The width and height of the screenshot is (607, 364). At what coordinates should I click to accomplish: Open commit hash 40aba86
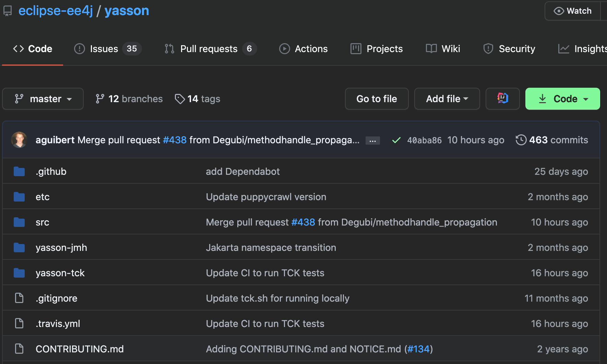pyautogui.click(x=424, y=140)
